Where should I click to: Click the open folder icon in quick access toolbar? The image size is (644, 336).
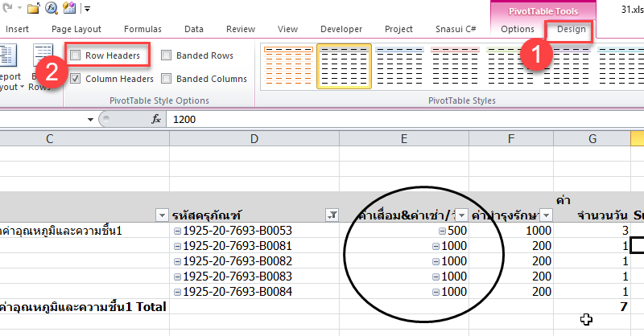(x=33, y=9)
